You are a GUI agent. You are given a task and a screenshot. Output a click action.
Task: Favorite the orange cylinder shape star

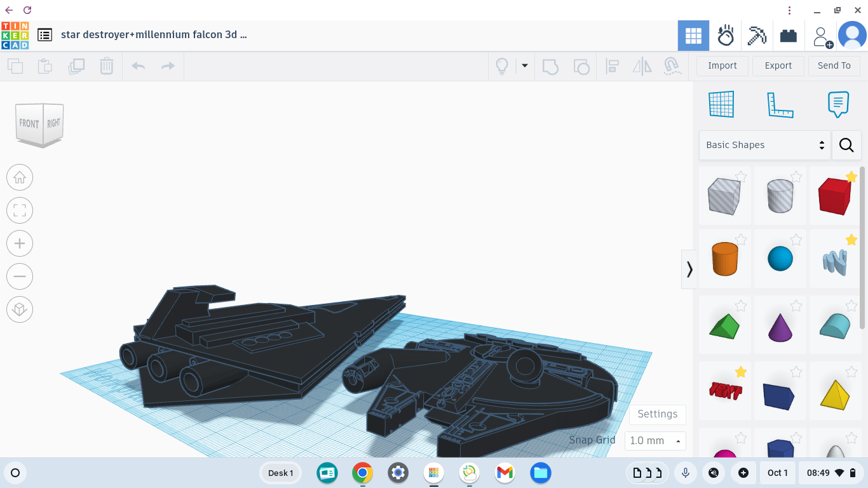pos(741,240)
